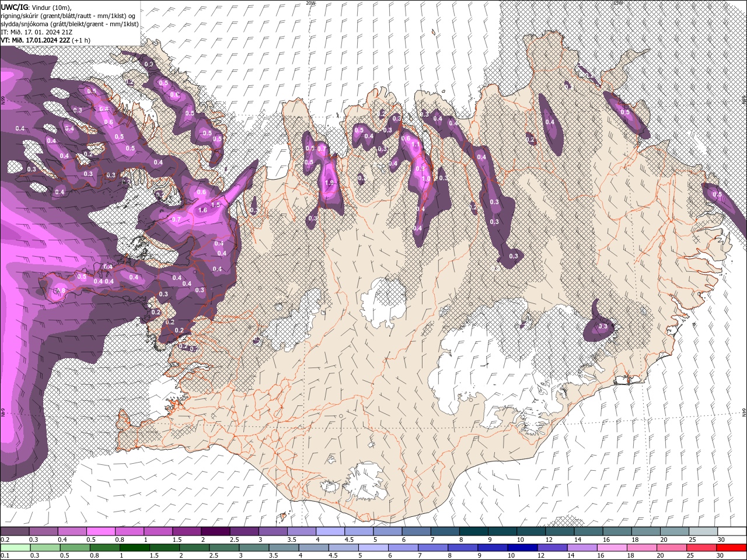
Task: Click the top-row legend swatch between 3 and 3.5
Action: (x=273, y=531)
